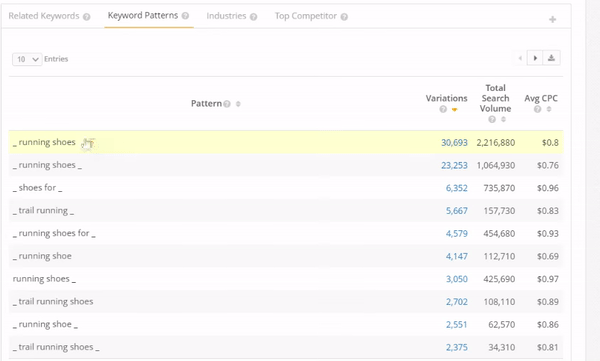600x361 pixels.
Task: Click search volume value 1,064,930
Action: (x=496, y=165)
